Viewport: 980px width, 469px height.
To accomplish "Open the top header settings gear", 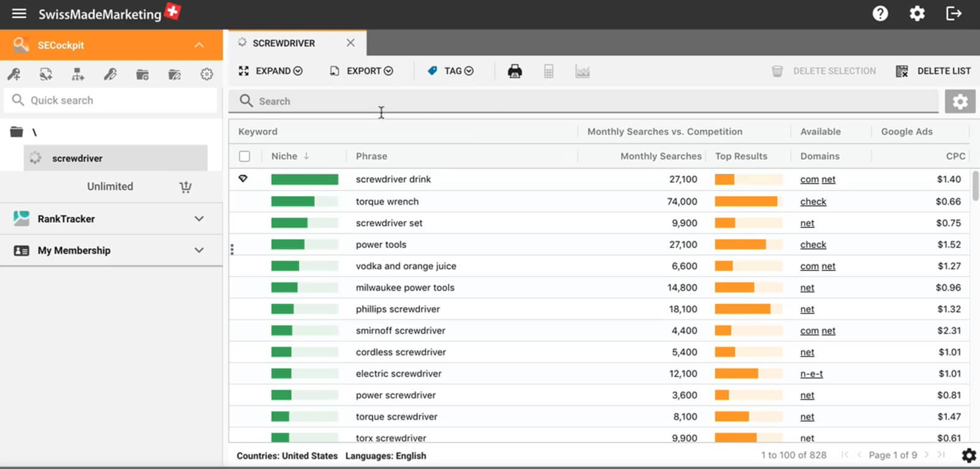I will tap(917, 13).
